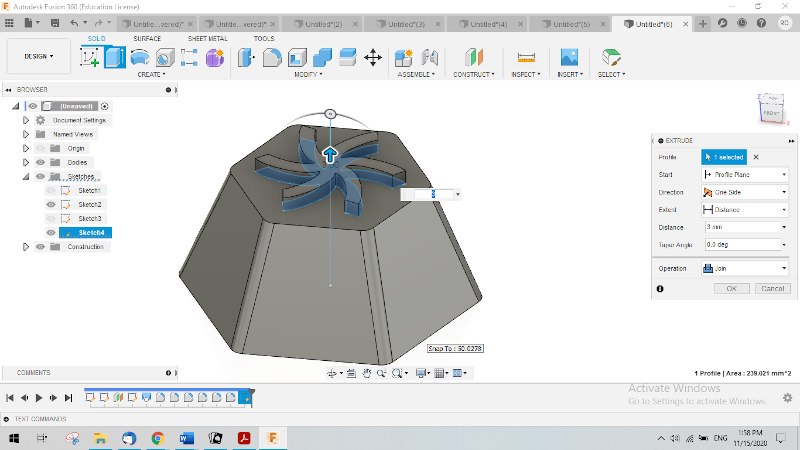Select the Shell tool

click(x=297, y=58)
